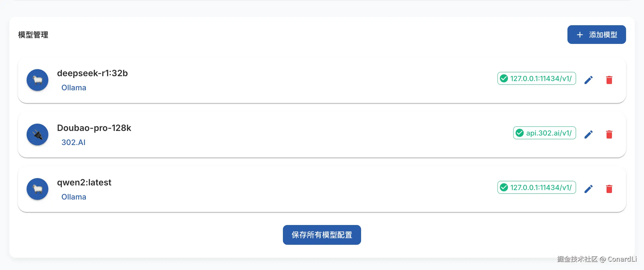Click the 模型管理 section heading
This screenshot has height=270, width=644.
[33, 35]
